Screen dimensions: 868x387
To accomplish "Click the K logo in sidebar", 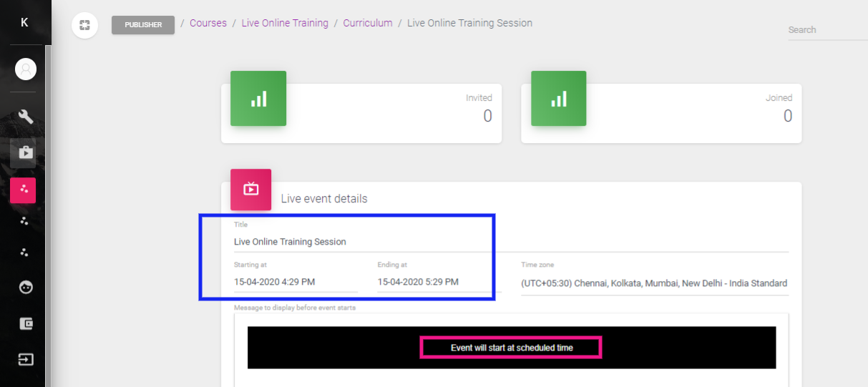I will [24, 23].
